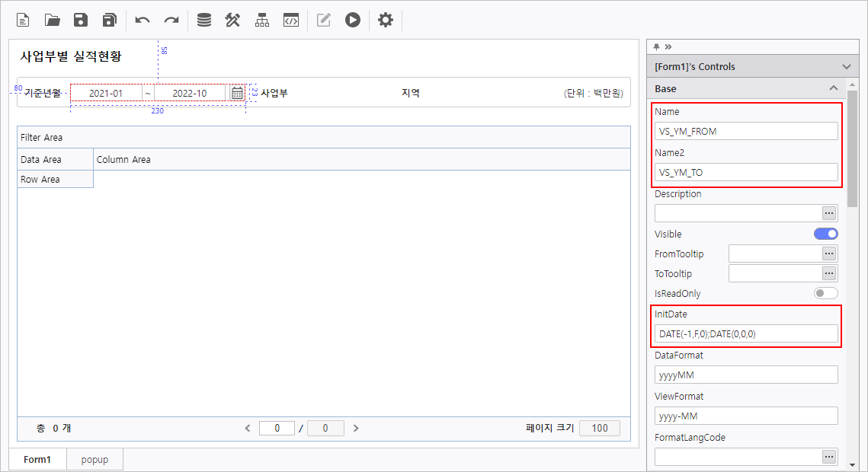Pin the properties panel
868x472 pixels.
(x=656, y=46)
